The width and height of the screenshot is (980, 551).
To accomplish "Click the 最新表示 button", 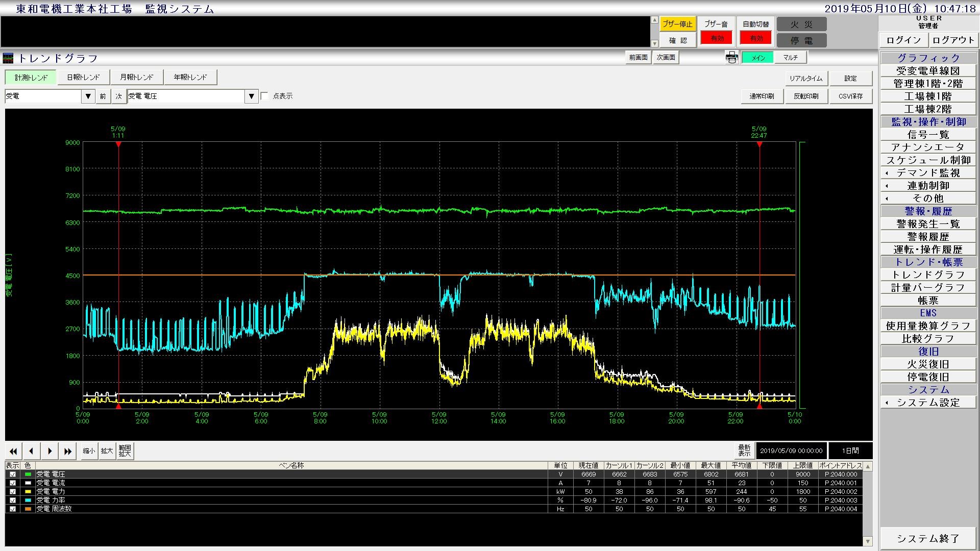I will pos(744,451).
